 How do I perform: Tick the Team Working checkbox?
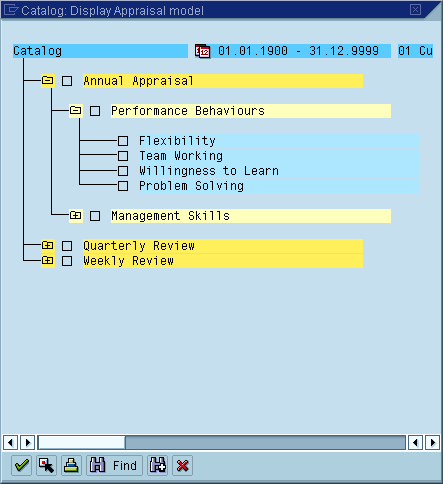tap(123, 156)
